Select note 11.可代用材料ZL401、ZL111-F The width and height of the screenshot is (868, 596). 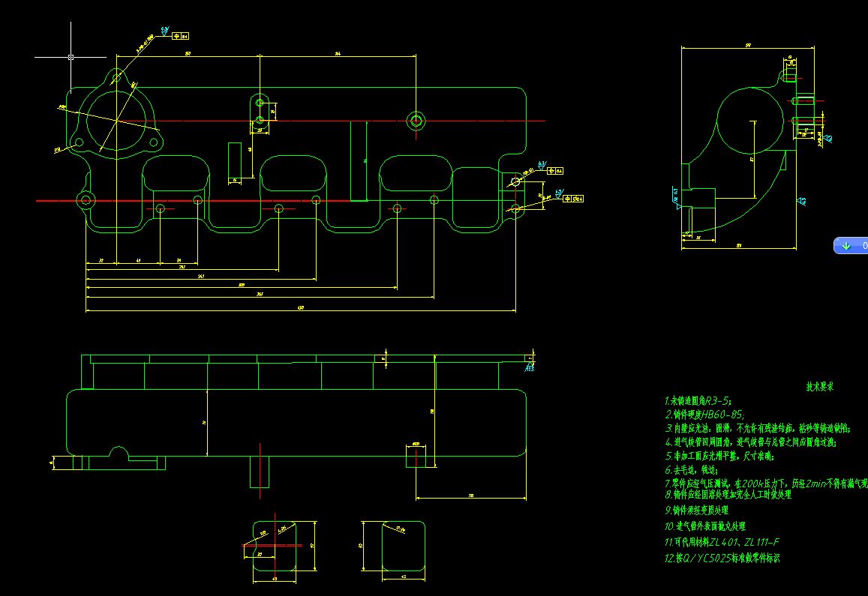pos(722,542)
